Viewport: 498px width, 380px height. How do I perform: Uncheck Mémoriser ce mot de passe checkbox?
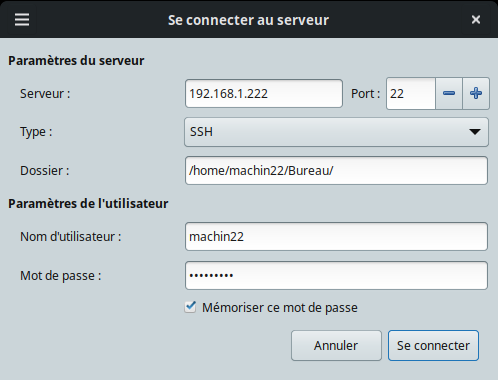click(190, 307)
